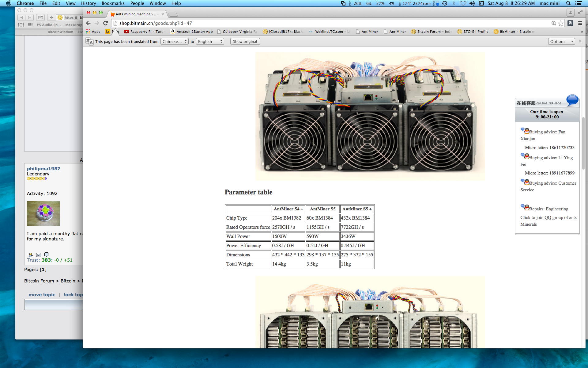This screenshot has height=368, width=588.
Task: Open the Apps bookmarks shortcut
Action: pyautogui.click(x=93, y=32)
